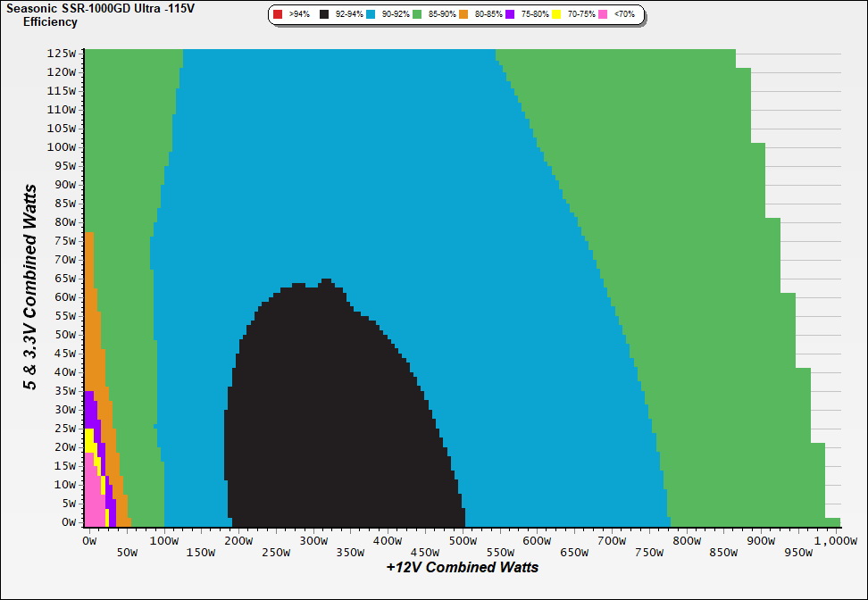Click the +12V Combined Watts axis title
The width and height of the screenshot is (868, 600).
click(462, 567)
